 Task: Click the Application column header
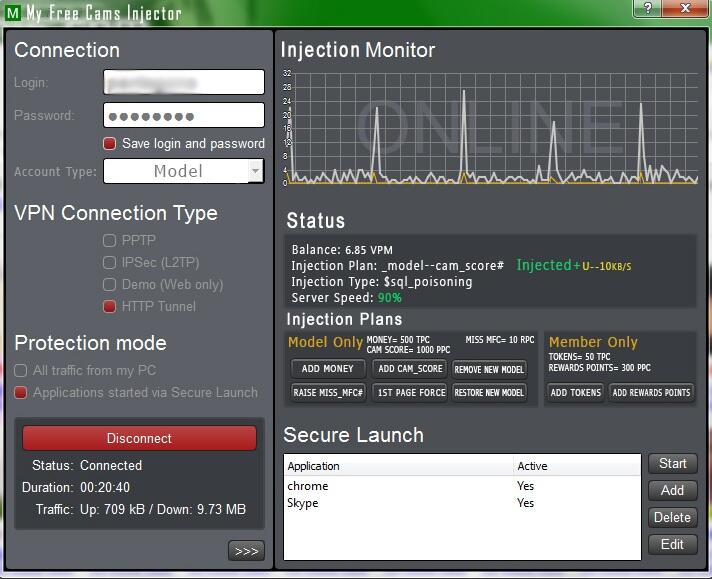(399, 466)
